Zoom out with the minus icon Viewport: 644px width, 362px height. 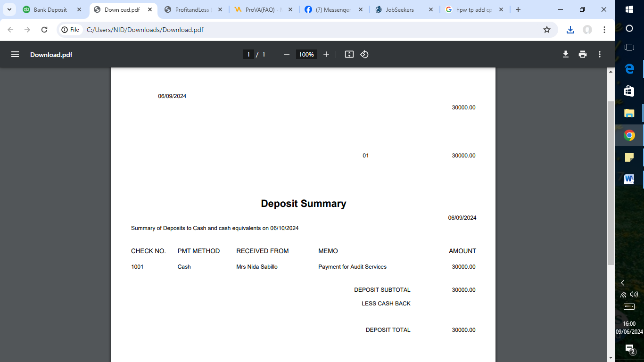(x=286, y=54)
